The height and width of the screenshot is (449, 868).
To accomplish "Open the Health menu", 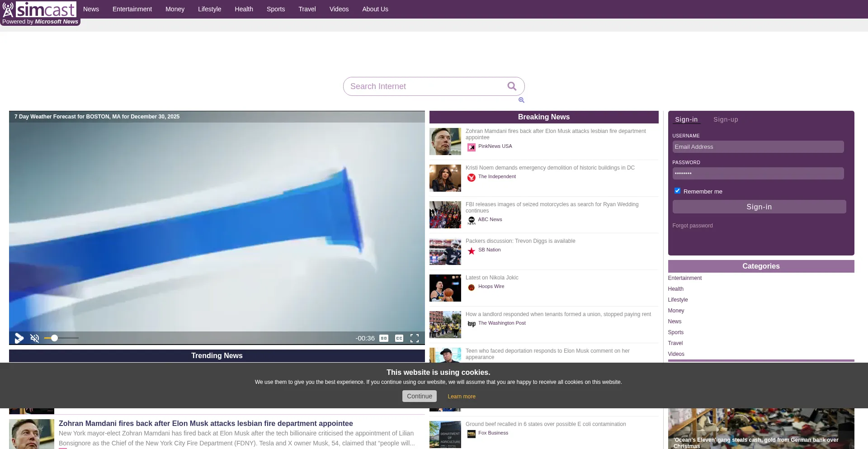I will click(x=244, y=9).
